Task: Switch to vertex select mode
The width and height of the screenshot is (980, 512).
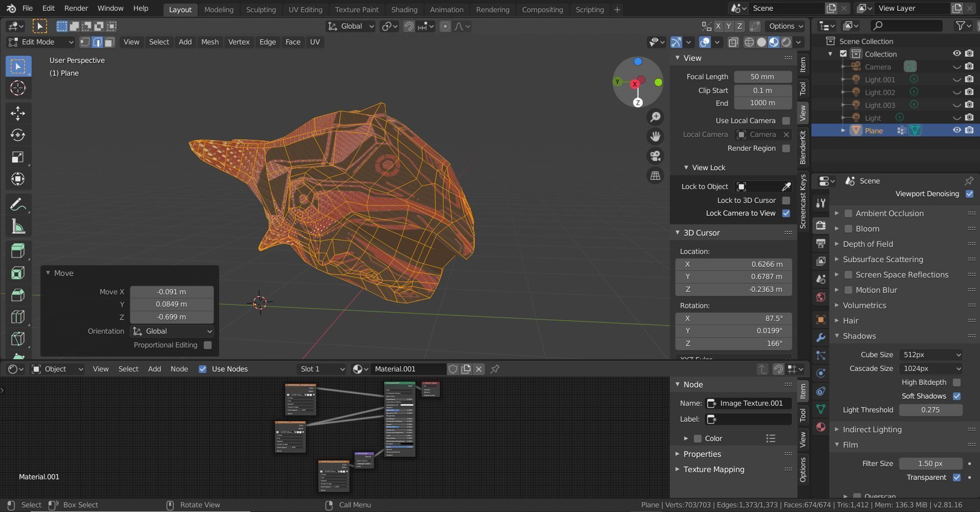Action: tap(85, 42)
